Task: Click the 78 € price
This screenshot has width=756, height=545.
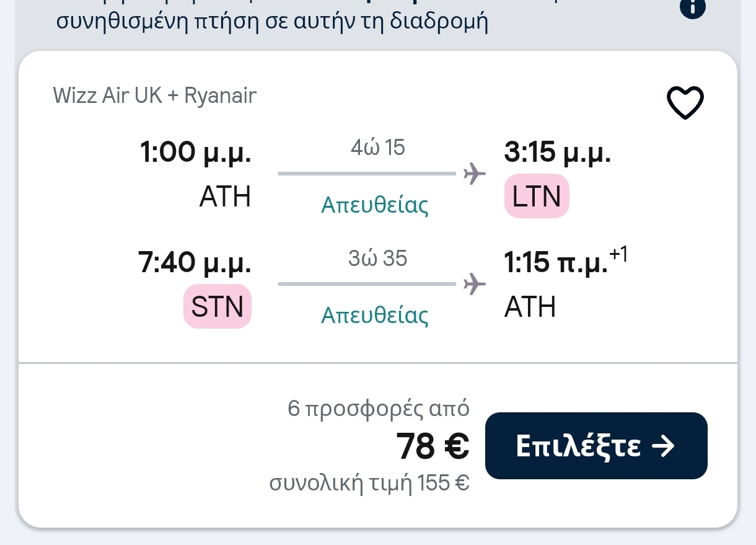Action: point(433,446)
